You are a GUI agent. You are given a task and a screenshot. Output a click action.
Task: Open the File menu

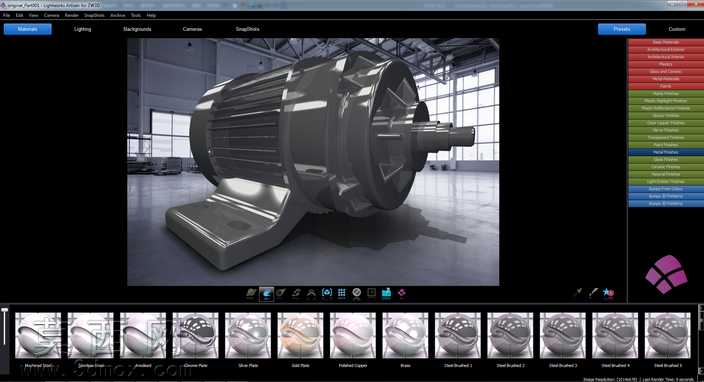click(x=6, y=15)
